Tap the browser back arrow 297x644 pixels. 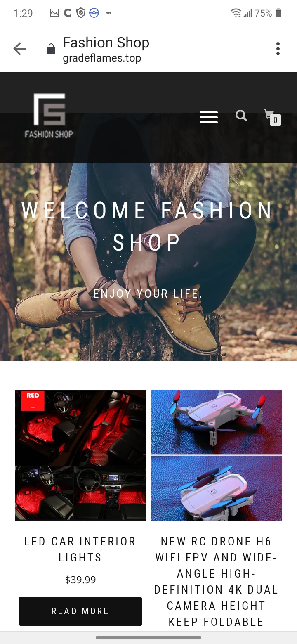point(20,49)
